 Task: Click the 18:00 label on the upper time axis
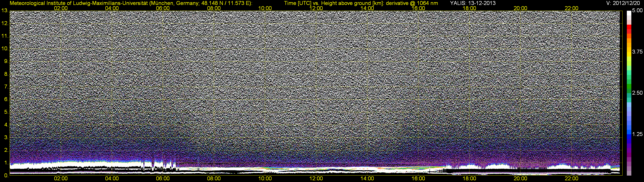tap(469, 8)
